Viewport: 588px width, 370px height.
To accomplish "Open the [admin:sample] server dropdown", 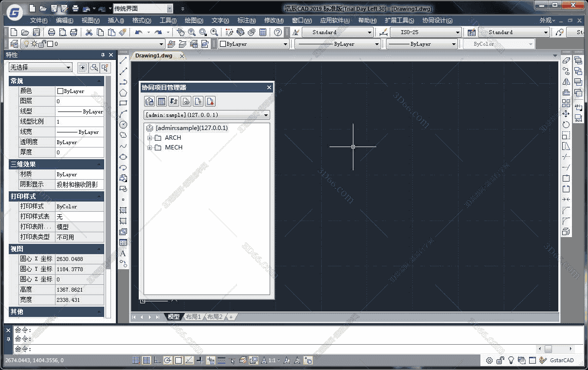I will tap(266, 115).
